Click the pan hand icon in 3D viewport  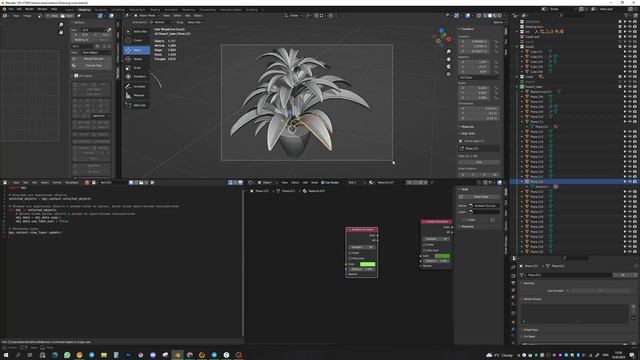449,59
